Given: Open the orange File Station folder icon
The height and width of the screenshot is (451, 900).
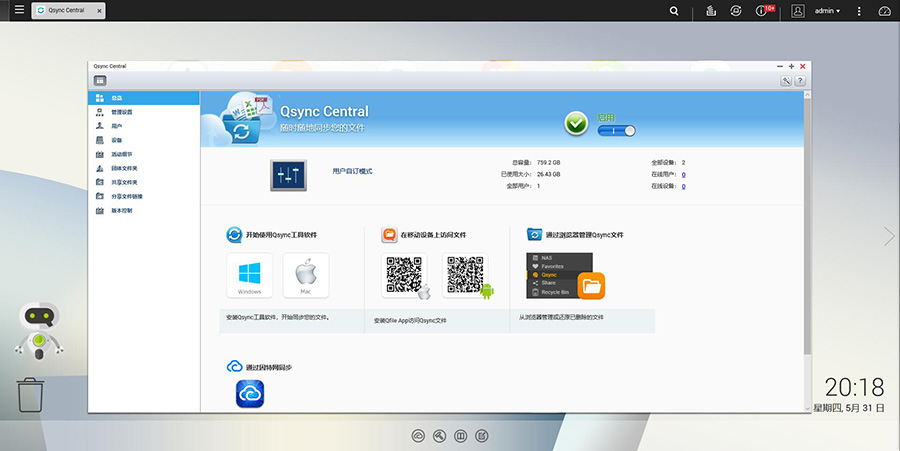Looking at the screenshot, I should [591, 286].
